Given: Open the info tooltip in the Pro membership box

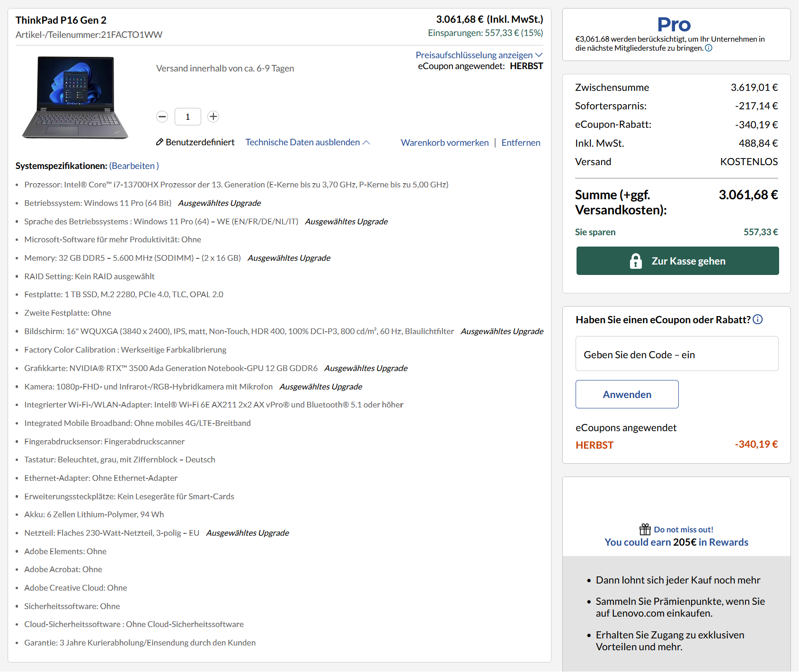Looking at the screenshot, I should pyautogui.click(x=709, y=47).
